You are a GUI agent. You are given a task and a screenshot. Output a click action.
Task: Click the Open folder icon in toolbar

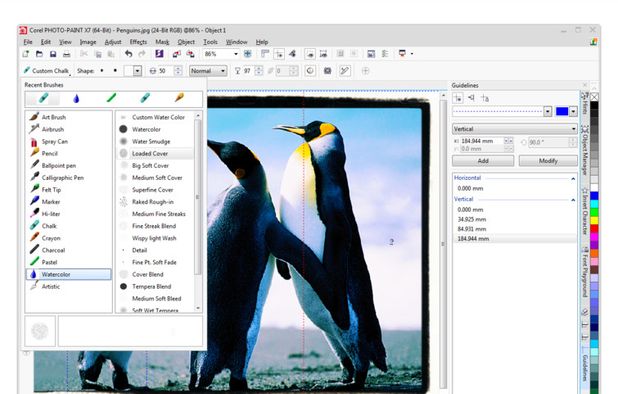click(x=39, y=54)
